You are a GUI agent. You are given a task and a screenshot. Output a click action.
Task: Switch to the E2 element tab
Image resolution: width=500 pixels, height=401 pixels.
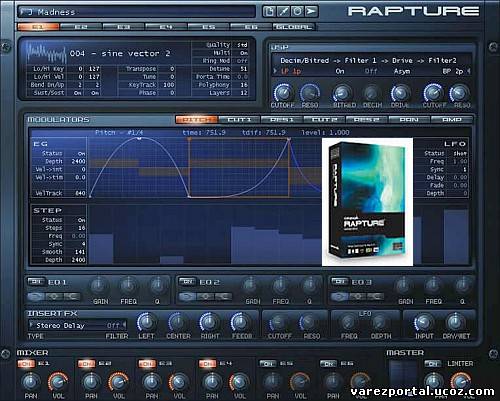[81, 27]
